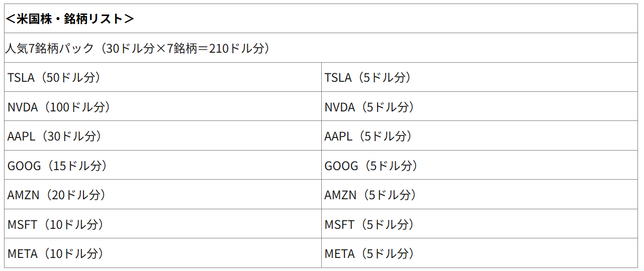Click the AAPL（30ドル分）cell
This screenshot has height=271, width=644.
[55, 136]
